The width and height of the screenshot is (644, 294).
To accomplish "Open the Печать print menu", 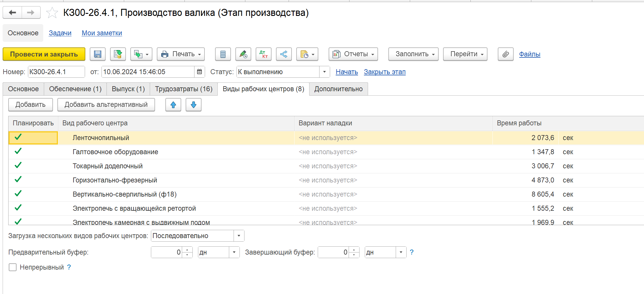I will [181, 54].
